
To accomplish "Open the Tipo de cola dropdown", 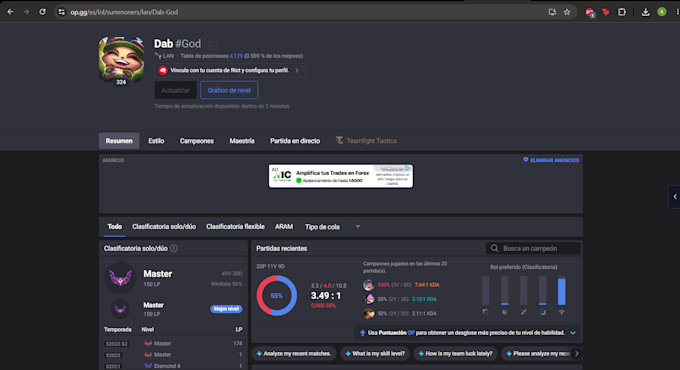I will [322, 227].
